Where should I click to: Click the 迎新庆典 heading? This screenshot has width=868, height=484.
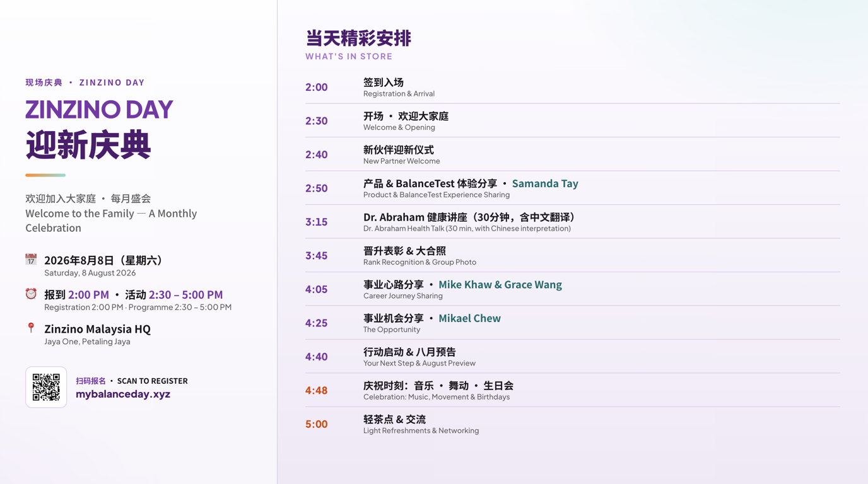pyautogui.click(x=88, y=145)
